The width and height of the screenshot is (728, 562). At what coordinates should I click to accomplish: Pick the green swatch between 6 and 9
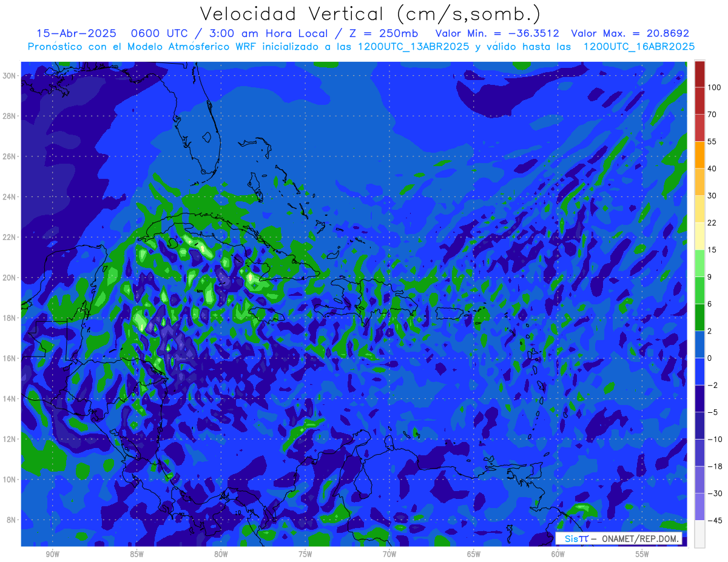[x=699, y=290]
